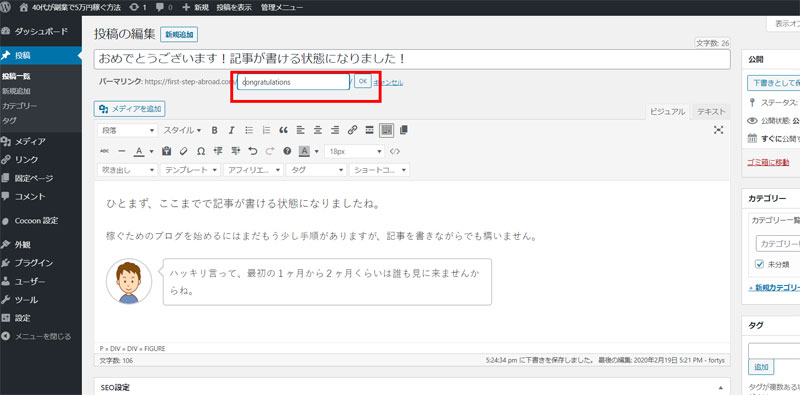This screenshot has height=395, width=800.
Task: Undo the last edit in editor
Action: pyautogui.click(x=253, y=151)
